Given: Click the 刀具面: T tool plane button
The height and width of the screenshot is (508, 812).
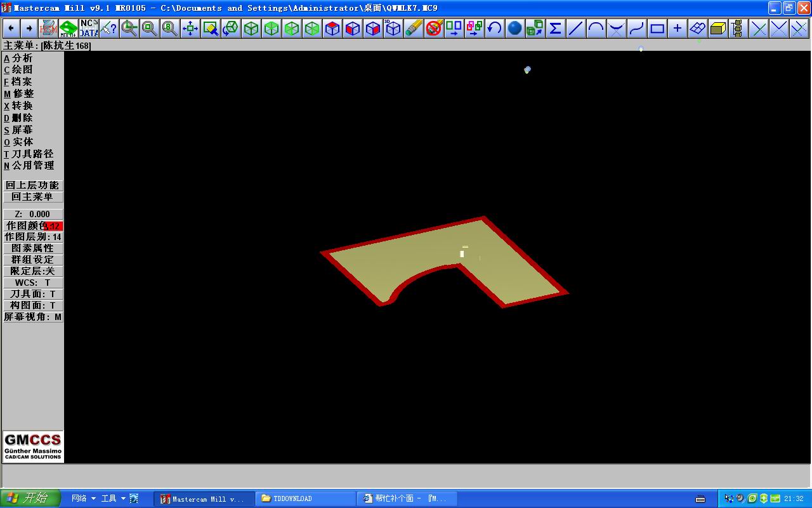Looking at the screenshot, I should coord(32,294).
